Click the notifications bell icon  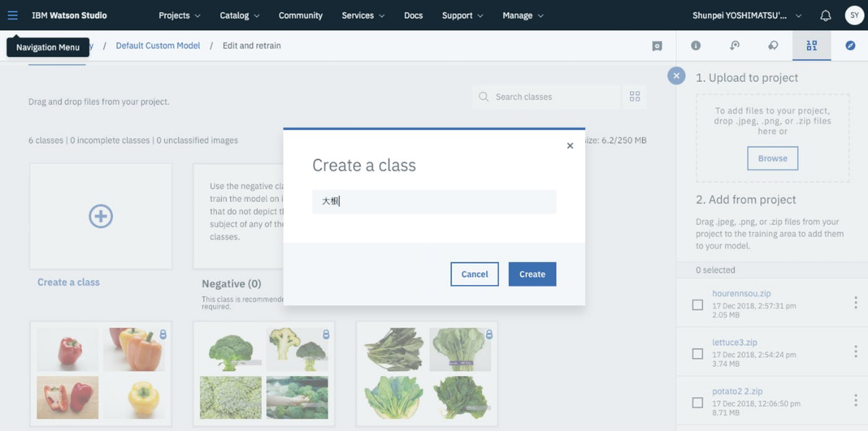tap(825, 15)
